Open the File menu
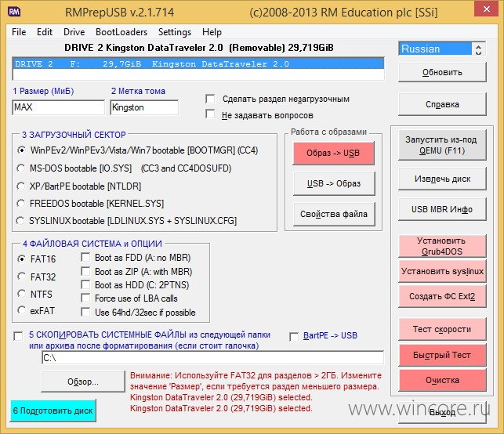 19,32
